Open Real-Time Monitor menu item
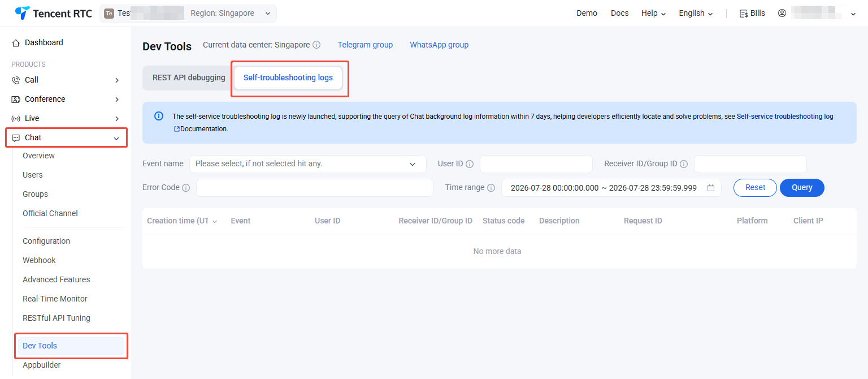Screen dimensions: 868x379 [55, 299]
